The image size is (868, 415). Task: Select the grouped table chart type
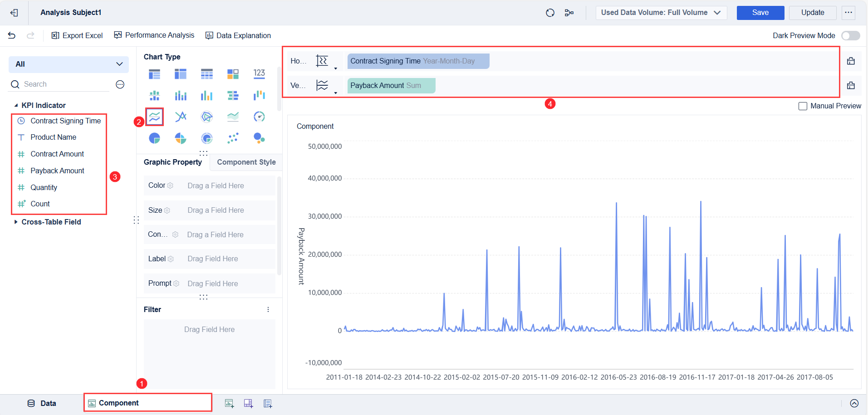(155, 74)
